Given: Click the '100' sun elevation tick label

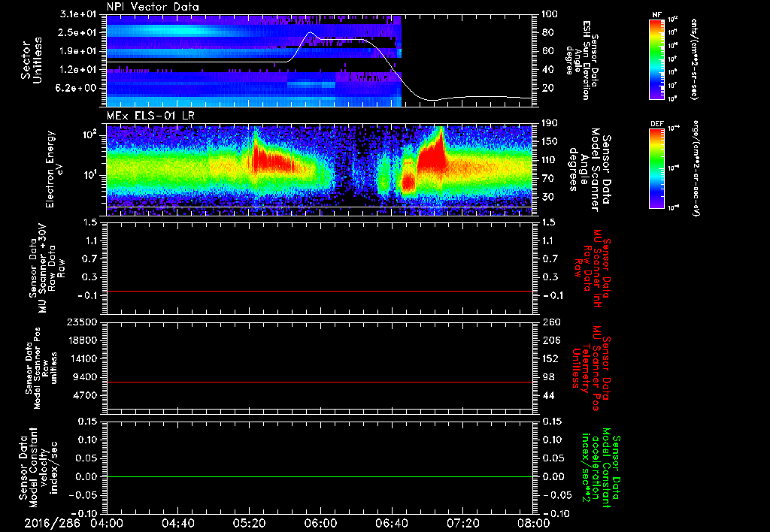Looking at the screenshot, I should click(x=550, y=14).
